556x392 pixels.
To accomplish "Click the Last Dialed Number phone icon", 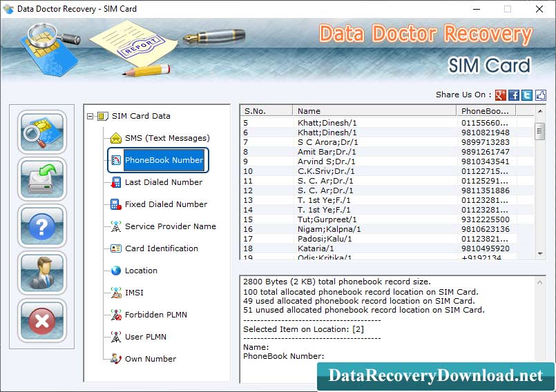I will [116, 182].
